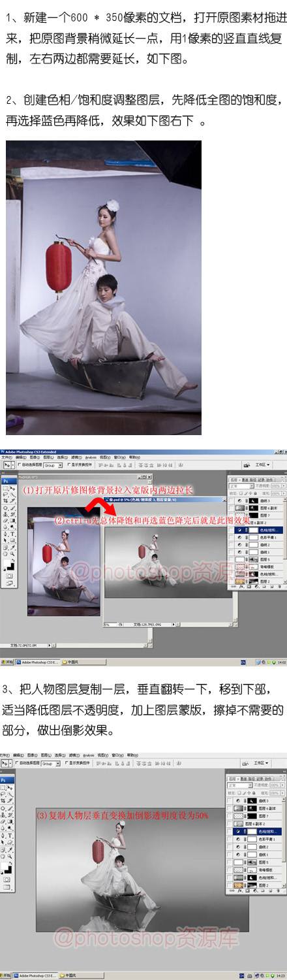Open Group dropdown in reflection-step window options bar

click(51, 764)
